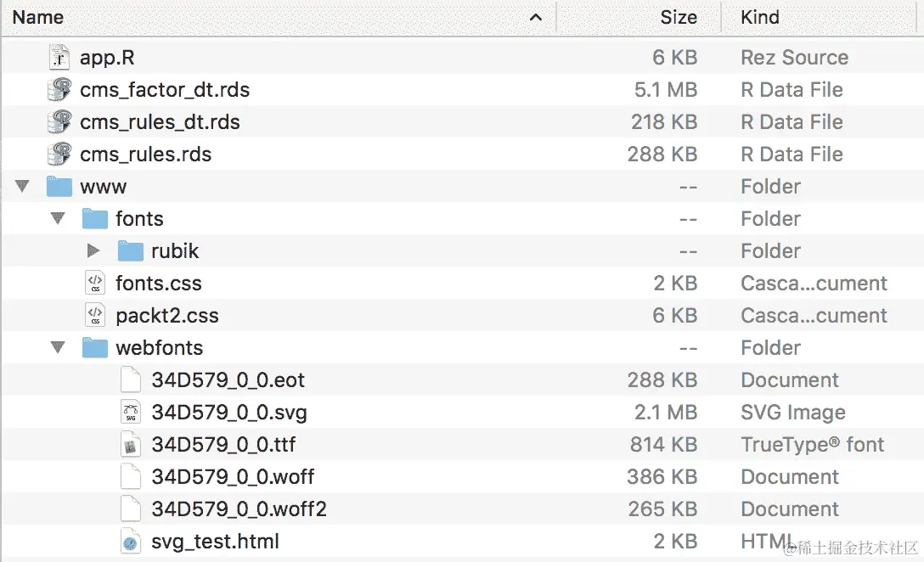Click the 34D579_0_0.svg image icon
924x562 pixels.
[130, 413]
